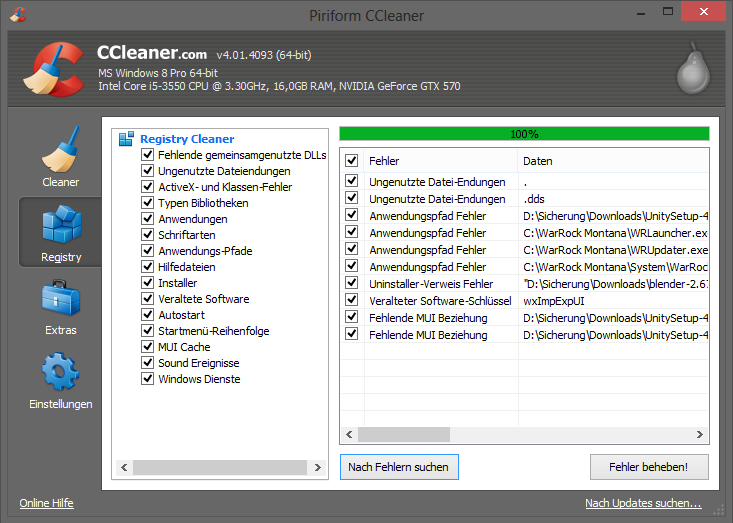Click the Daten column header

tap(613, 161)
